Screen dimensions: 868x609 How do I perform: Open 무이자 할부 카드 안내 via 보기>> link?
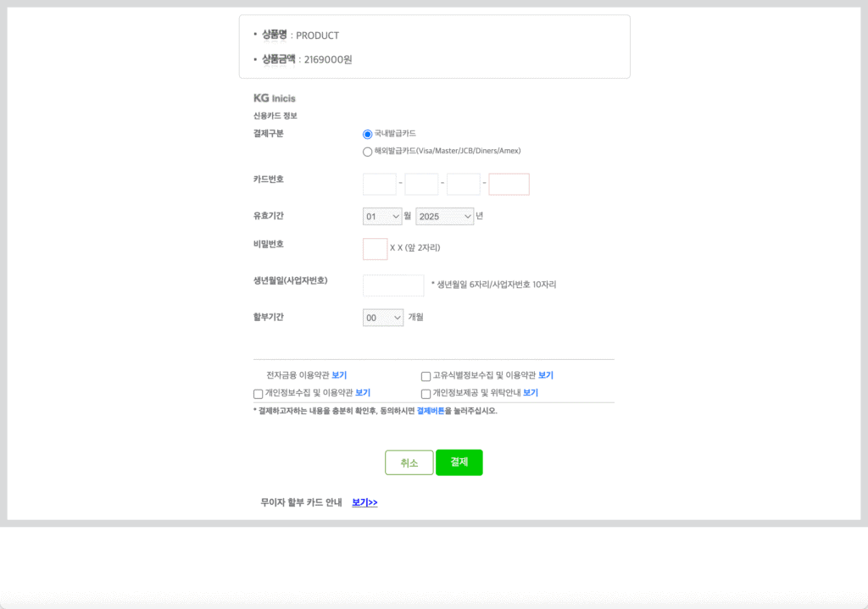(x=363, y=502)
